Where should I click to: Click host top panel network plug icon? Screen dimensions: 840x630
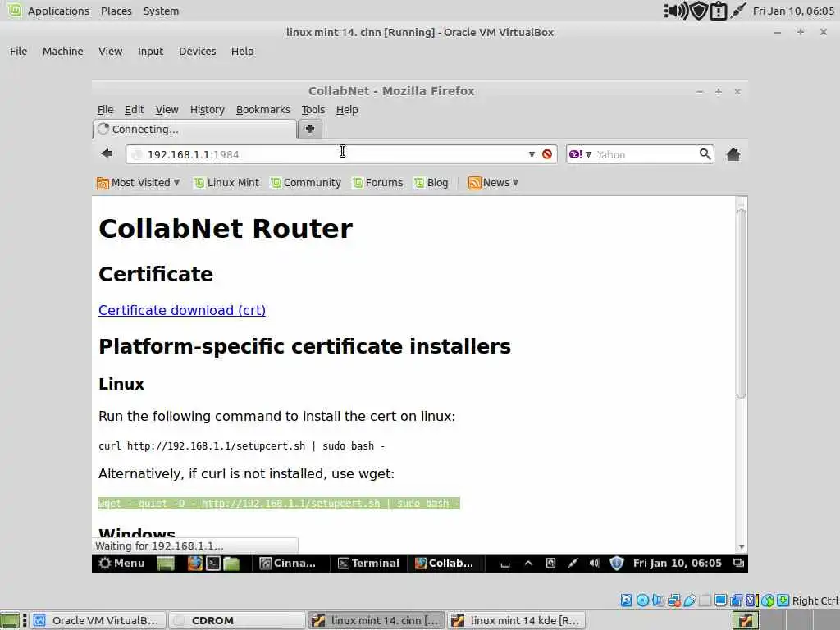click(x=738, y=11)
